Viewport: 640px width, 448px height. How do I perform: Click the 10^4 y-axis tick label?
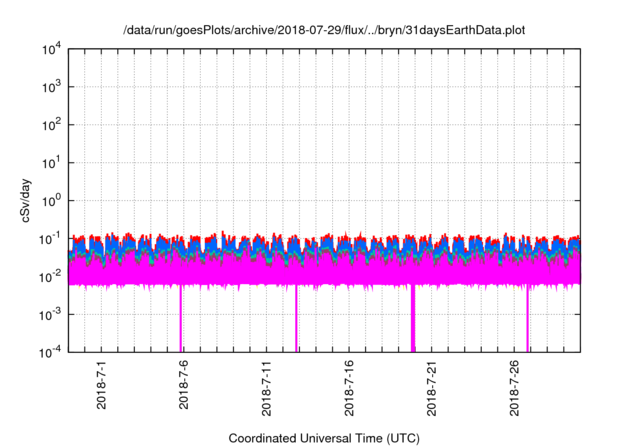click(x=51, y=49)
